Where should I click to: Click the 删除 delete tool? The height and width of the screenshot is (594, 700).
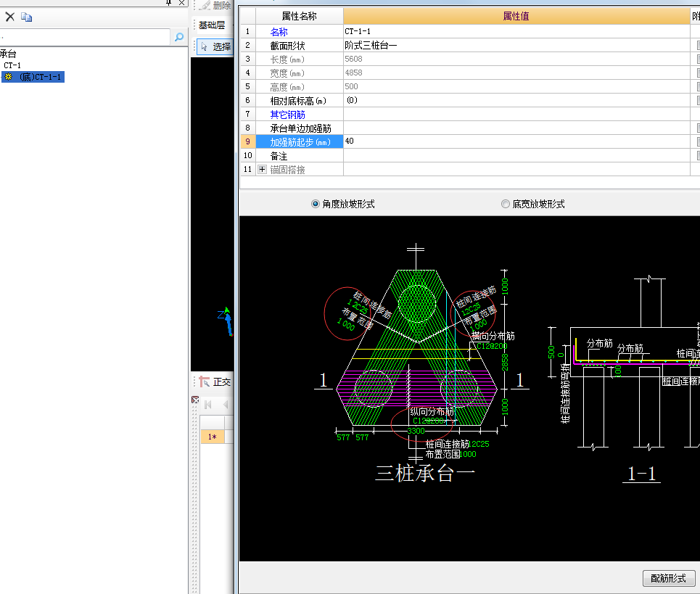(215, 5)
